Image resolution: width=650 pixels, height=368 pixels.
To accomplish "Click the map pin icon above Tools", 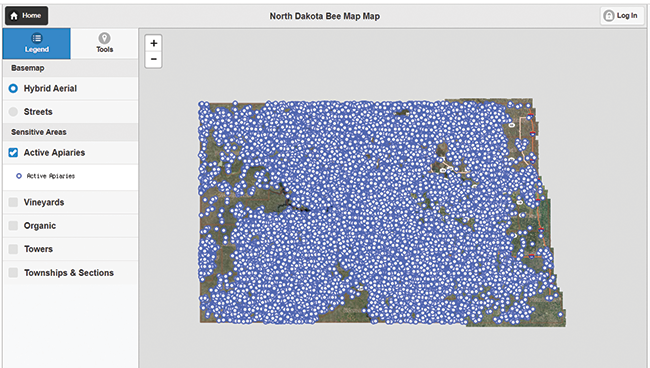I will coord(104,38).
